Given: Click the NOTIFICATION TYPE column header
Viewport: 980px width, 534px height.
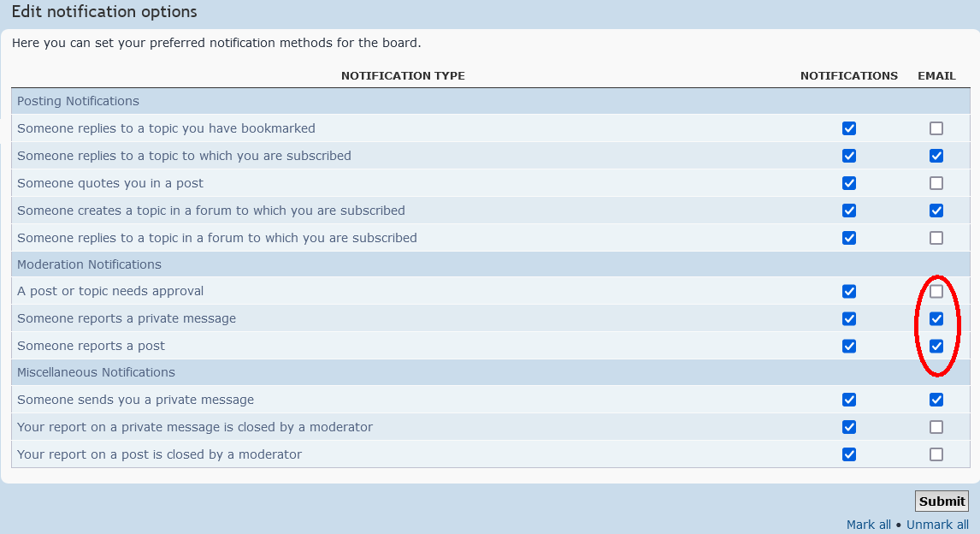Looking at the screenshot, I should click(403, 75).
